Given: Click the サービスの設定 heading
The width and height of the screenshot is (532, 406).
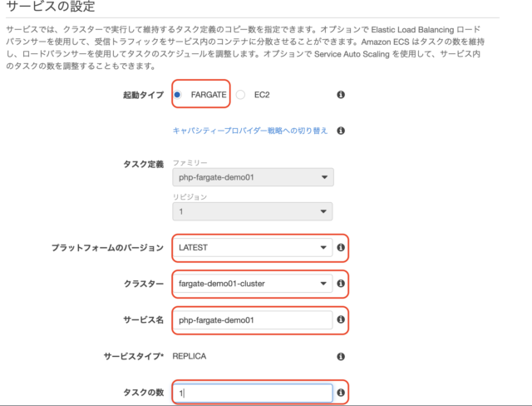Looking at the screenshot, I should 51,6.
